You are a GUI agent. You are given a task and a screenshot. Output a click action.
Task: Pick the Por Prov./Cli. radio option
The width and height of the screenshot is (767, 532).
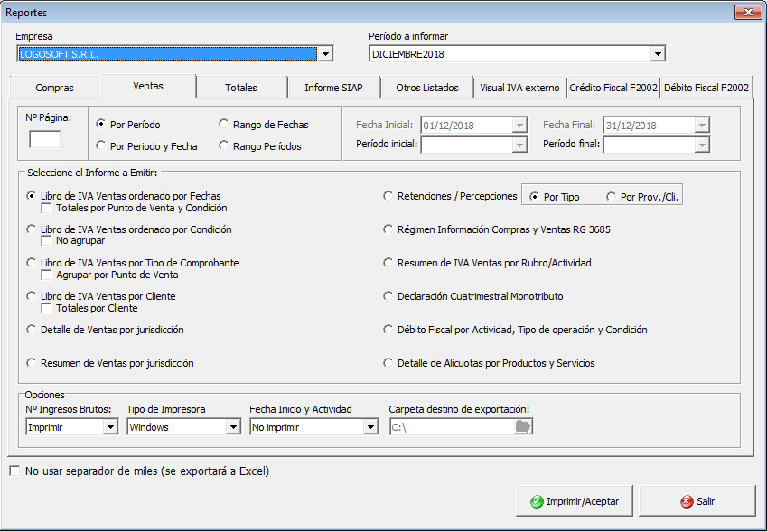click(613, 197)
